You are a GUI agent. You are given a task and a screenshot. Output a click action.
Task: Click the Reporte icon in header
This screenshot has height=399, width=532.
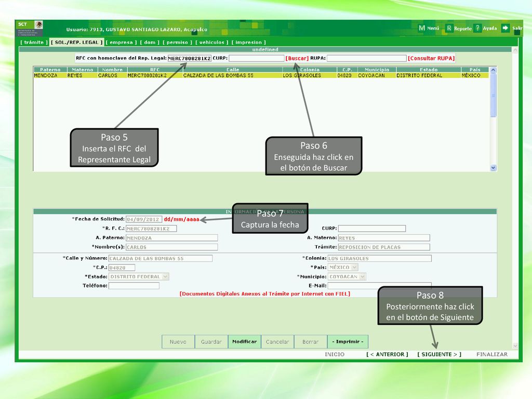(x=449, y=28)
